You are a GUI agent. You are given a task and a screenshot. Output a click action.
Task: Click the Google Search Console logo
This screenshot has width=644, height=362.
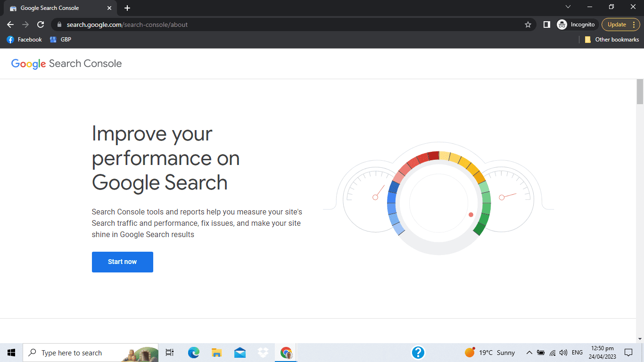click(66, 64)
